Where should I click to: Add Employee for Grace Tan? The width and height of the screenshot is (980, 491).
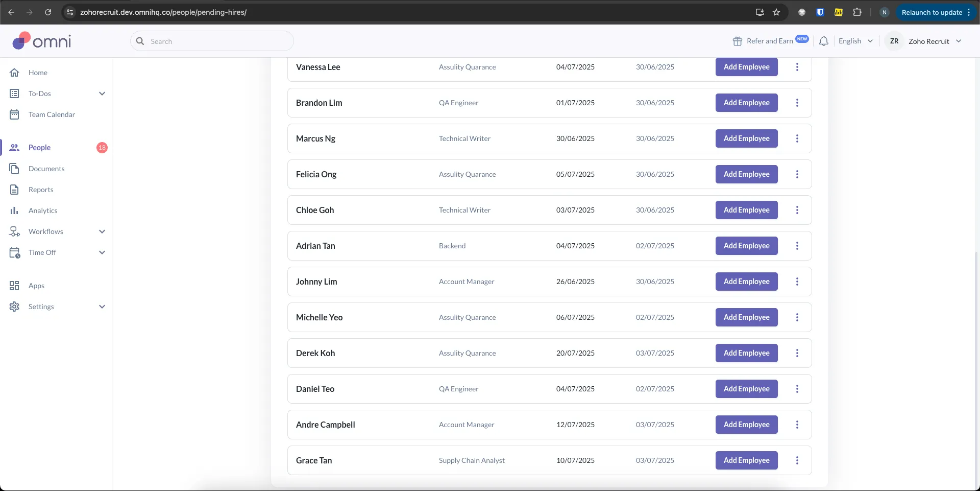pos(746,460)
